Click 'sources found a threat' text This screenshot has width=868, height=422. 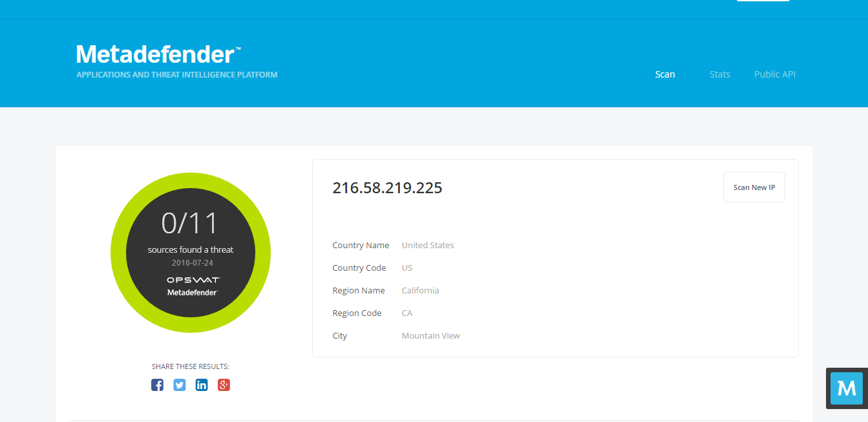191,250
